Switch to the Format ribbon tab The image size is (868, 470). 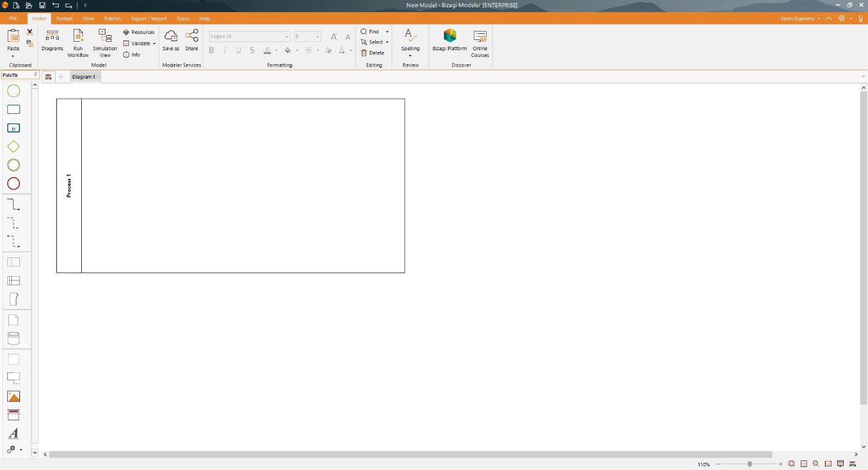pyautogui.click(x=64, y=19)
